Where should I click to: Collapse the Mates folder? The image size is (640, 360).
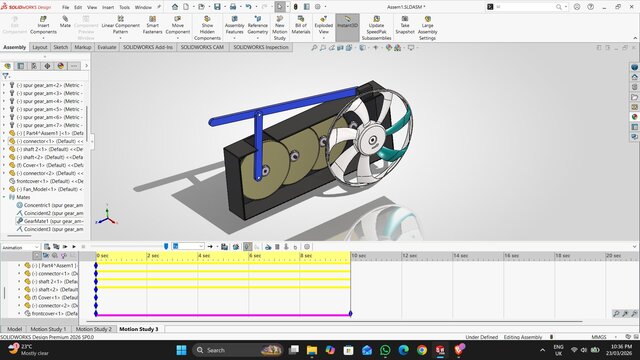pyautogui.click(x=4, y=197)
